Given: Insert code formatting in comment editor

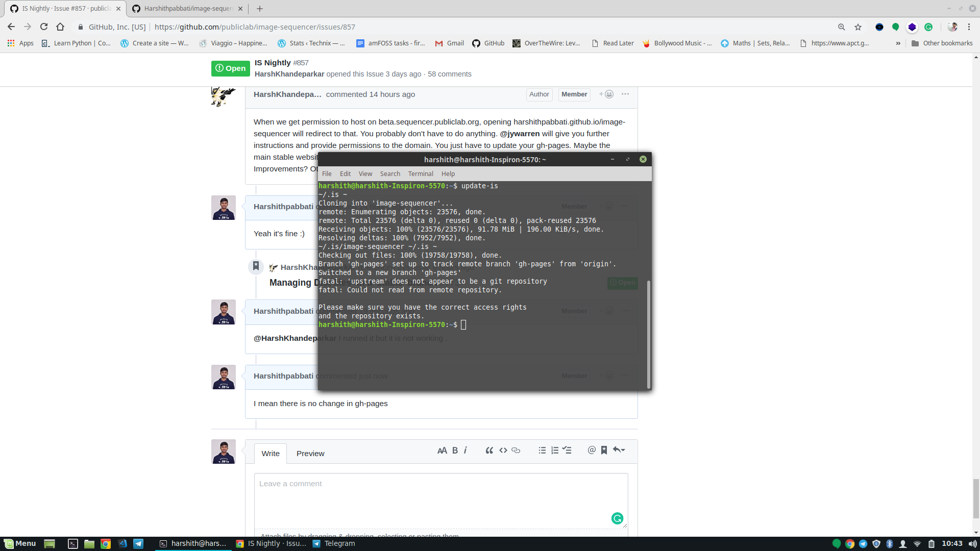Looking at the screenshot, I should [503, 450].
